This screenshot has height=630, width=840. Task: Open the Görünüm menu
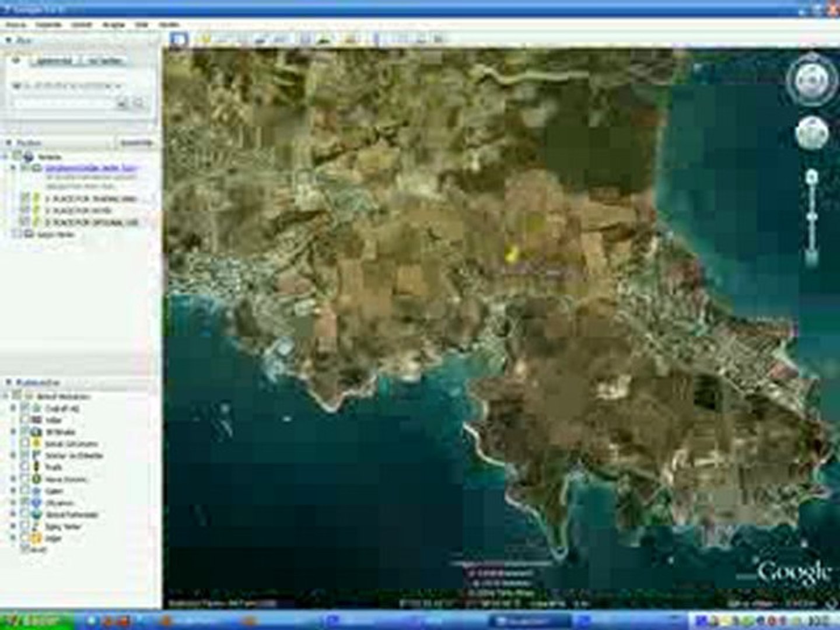(81, 25)
